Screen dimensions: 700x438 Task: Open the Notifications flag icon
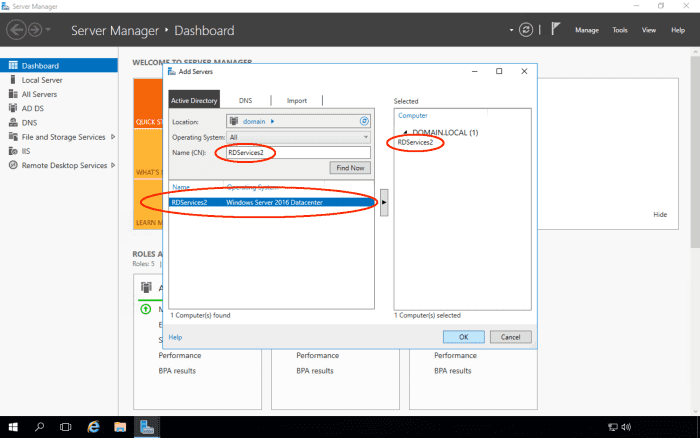coord(555,29)
